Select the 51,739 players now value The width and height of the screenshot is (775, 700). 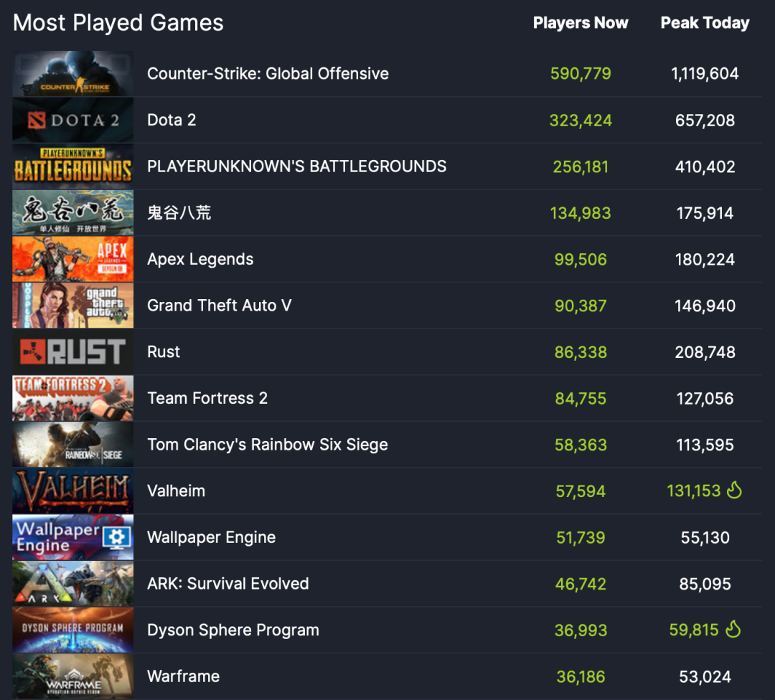coord(581,539)
